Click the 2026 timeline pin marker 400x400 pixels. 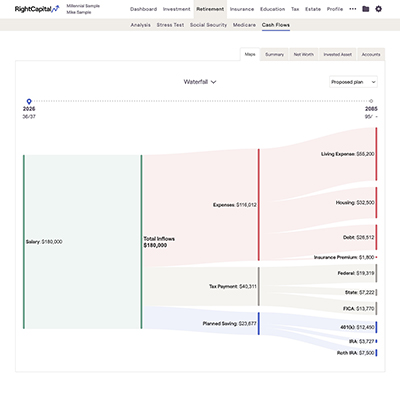click(29, 101)
